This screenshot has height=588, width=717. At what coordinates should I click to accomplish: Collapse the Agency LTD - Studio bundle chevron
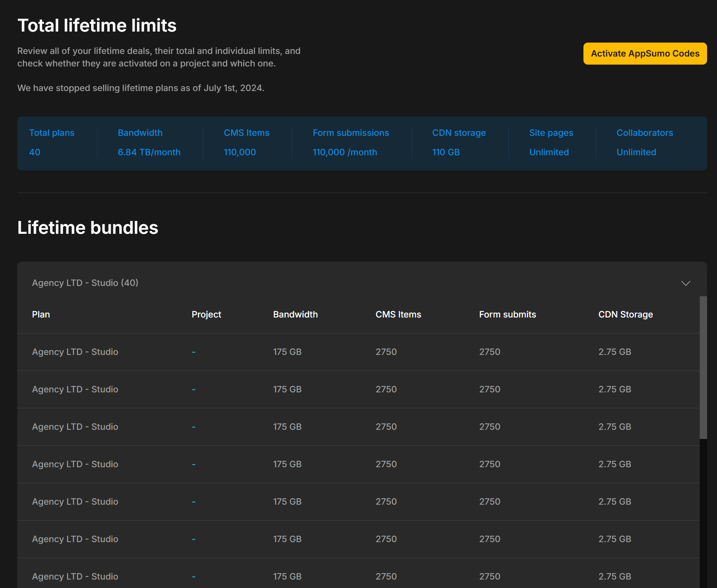coord(685,283)
